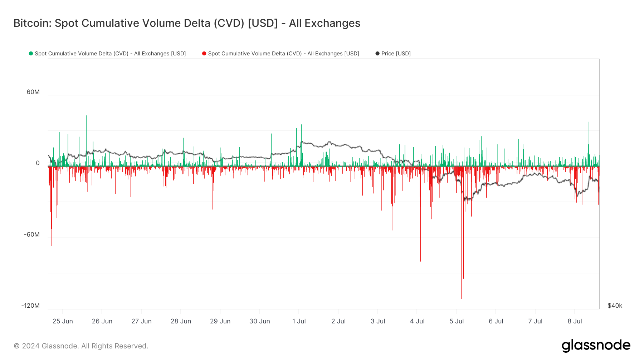Screen dimensions: 644x362
Task: Click the chart title Bitcoin: Spot CVD
Action: click(187, 23)
